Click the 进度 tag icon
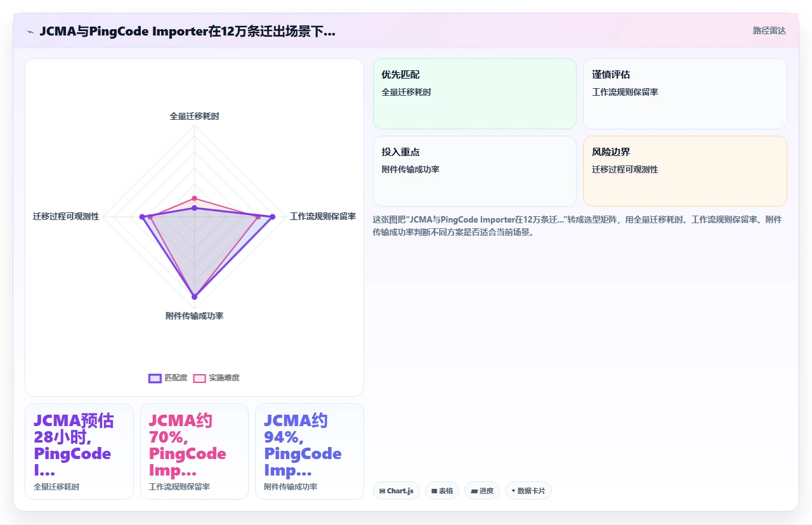Viewport: 812px width, 525px height. pos(474,491)
